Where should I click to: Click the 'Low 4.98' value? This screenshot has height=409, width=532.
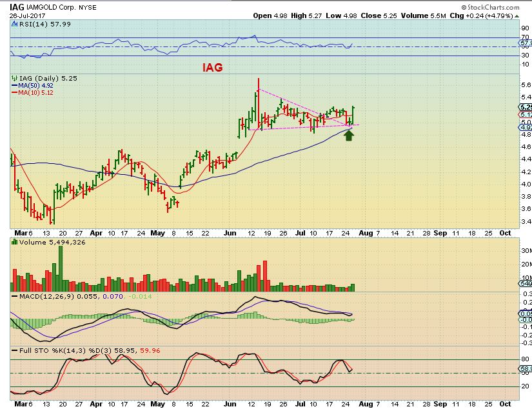tap(341, 15)
